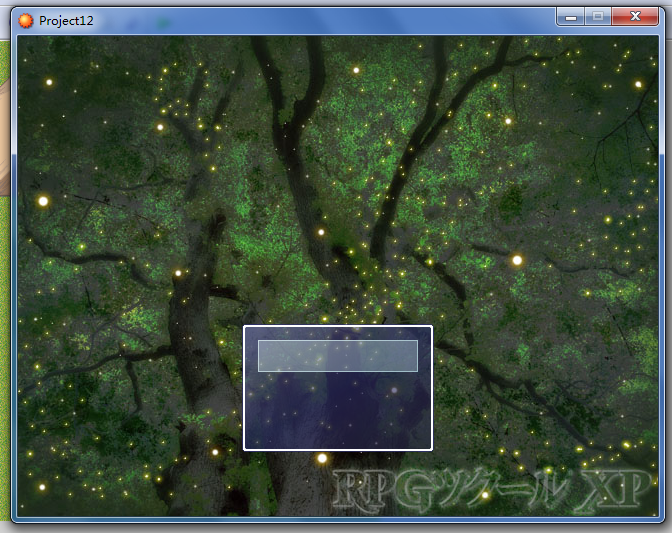672x533 pixels.
Task: Minimize the Project12 window
Action: coord(570,18)
